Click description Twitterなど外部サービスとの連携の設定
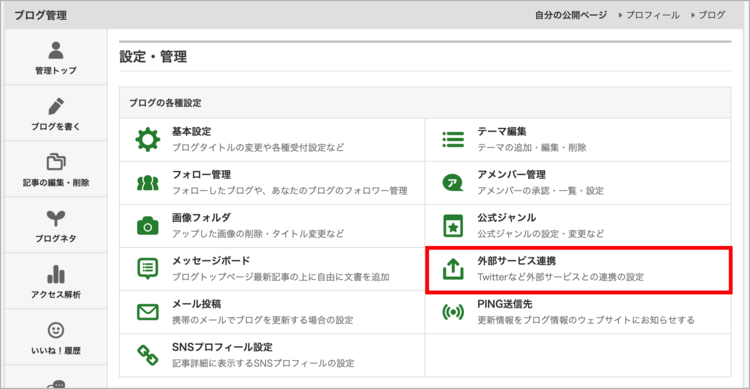Image resolution: width=750 pixels, height=389 pixels. pyautogui.click(x=561, y=277)
